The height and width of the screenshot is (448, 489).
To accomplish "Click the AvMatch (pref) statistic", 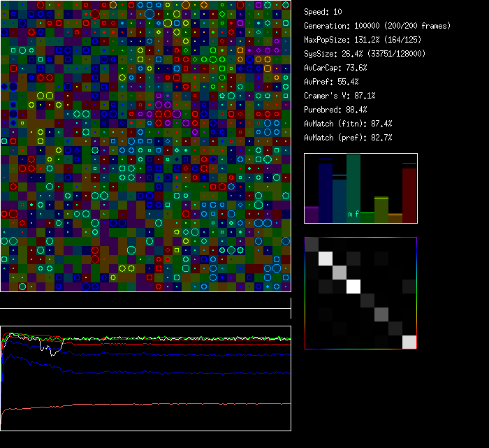I will (x=348, y=138).
